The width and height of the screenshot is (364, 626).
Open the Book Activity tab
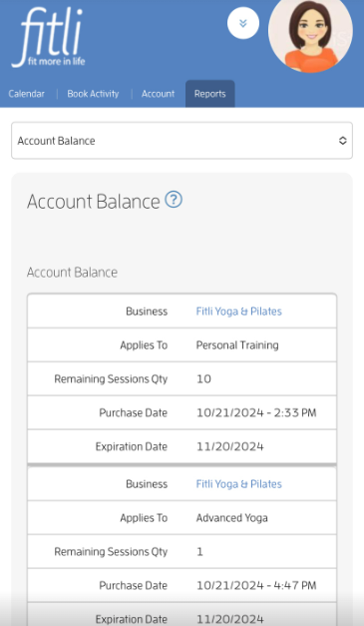[x=93, y=94]
